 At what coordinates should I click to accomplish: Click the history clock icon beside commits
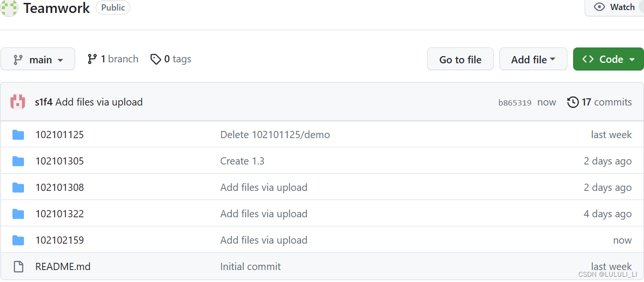coord(573,102)
